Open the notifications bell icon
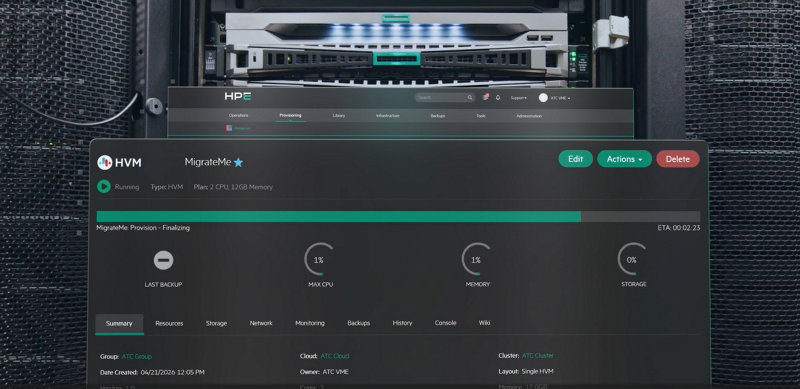This screenshot has width=800, height=389. click(x=498, y=98)
